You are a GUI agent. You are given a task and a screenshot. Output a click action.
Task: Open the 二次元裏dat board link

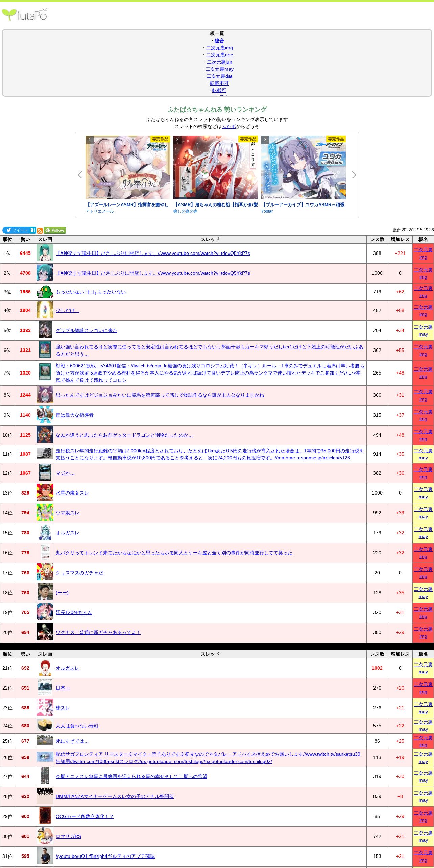coord(219,76)
